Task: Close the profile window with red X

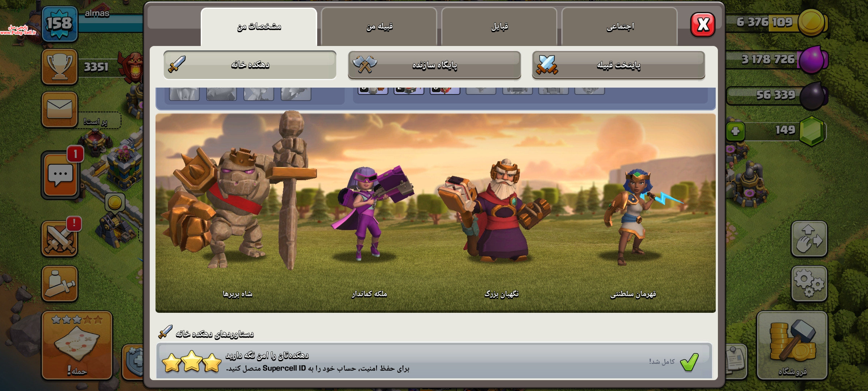Action: click(x=702, y=25)
